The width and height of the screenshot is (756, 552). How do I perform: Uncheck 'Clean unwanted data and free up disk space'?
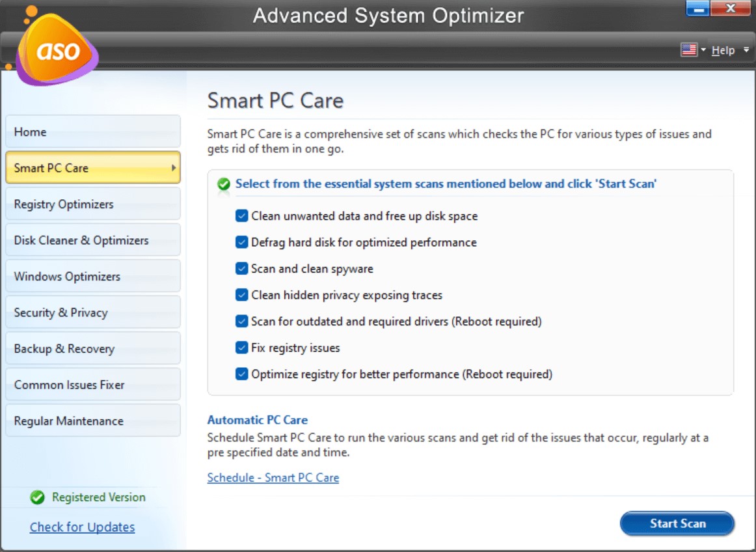[x=241, y=216]
